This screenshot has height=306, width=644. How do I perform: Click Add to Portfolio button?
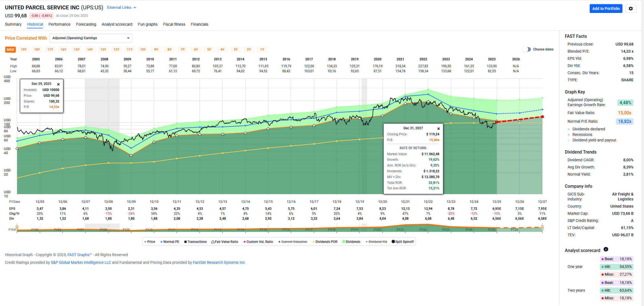[606, 9]
